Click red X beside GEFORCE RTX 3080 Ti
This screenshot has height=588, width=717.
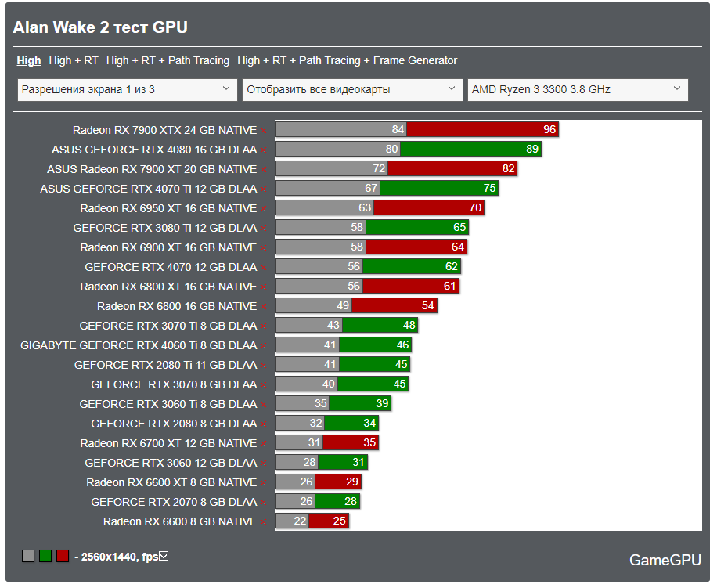click(264, 229)
